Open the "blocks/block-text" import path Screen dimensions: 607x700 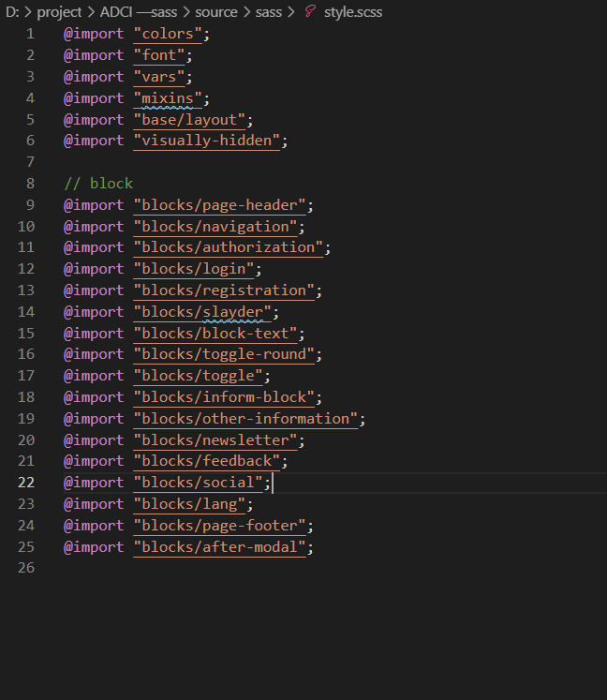[x=215, y=334]
